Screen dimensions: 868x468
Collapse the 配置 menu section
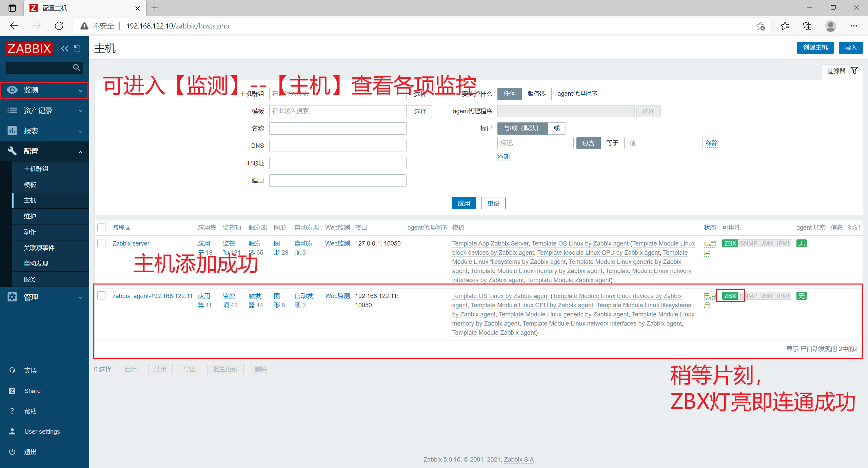44,151
